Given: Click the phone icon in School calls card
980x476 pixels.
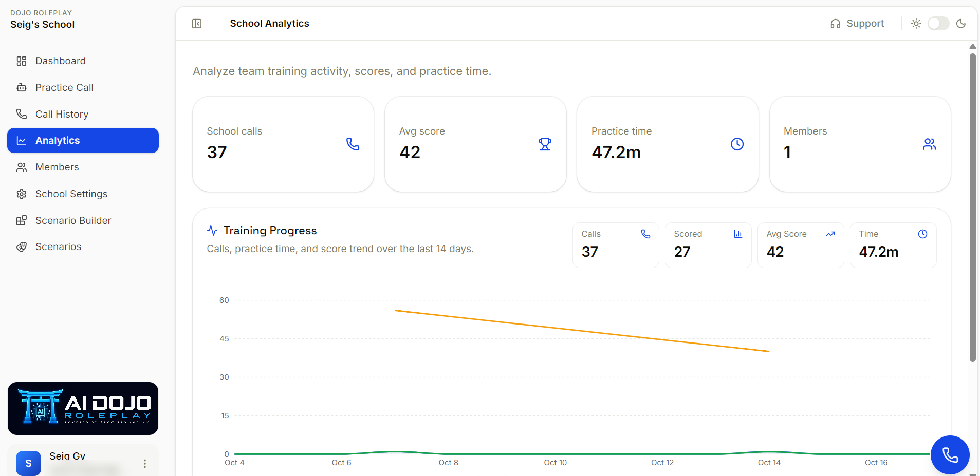Looking at the screenshot, I should pos(353,144).
